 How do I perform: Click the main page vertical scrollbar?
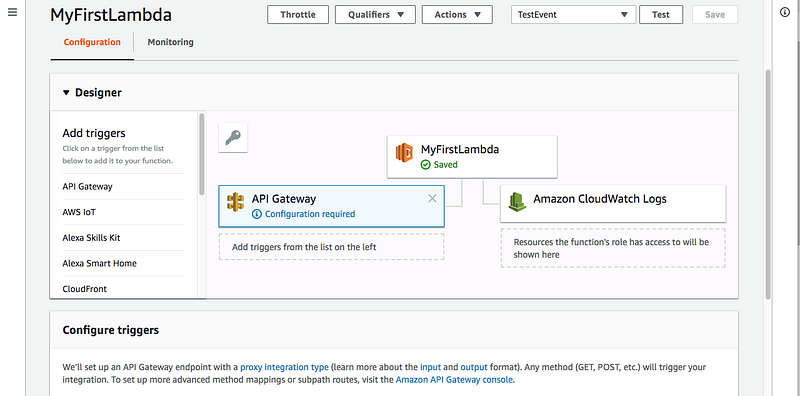click(x=768, y=184)
